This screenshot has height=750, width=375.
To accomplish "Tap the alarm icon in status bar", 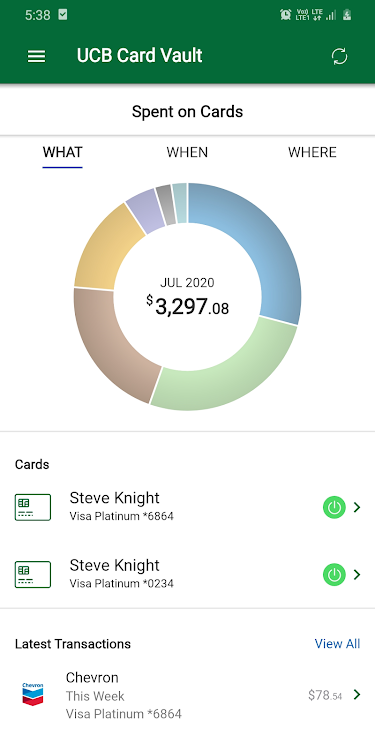I will point(286,15).
